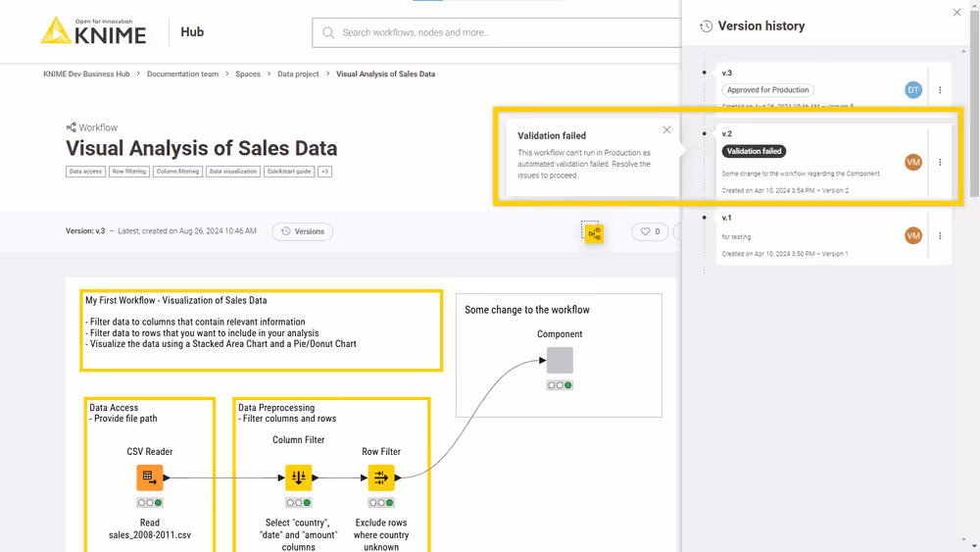Click the VM avatar on version v.2
The height and width of the screenshot is (552, 980).
click(913, 163)
